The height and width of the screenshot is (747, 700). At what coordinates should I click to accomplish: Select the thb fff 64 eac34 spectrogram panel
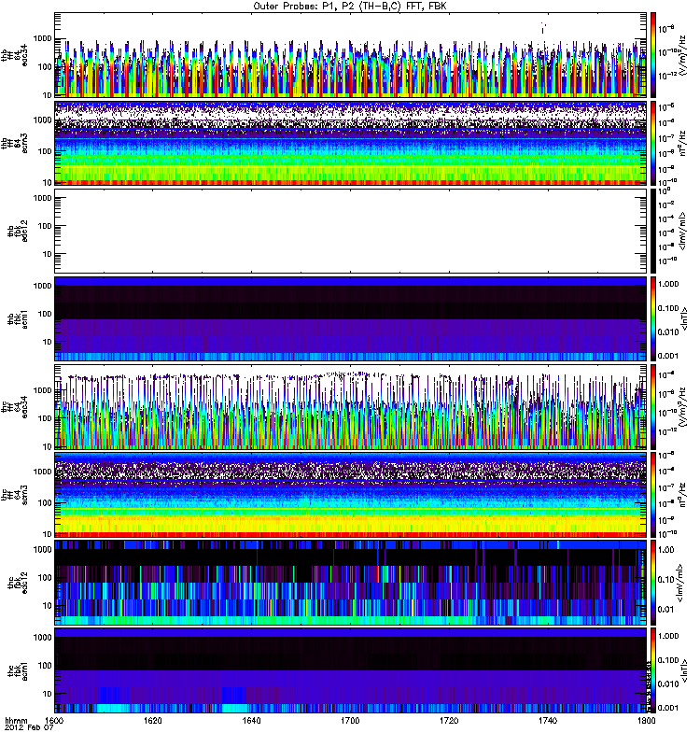coord(351,55)
